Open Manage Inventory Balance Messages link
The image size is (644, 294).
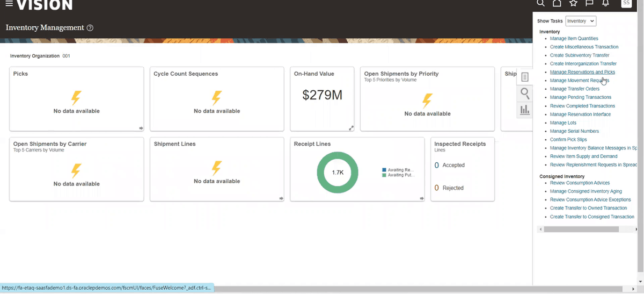pyautogui.click(x=594, y=148)
